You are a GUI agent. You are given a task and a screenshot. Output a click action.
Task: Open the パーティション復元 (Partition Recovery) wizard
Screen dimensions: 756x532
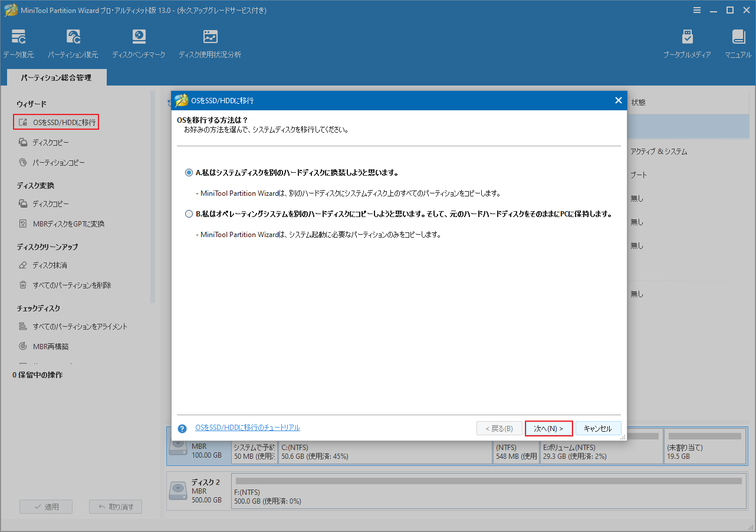point(73,41)
